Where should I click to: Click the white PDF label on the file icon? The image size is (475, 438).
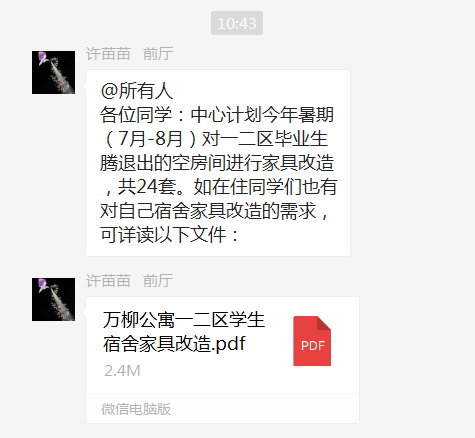tap(313, 346)
